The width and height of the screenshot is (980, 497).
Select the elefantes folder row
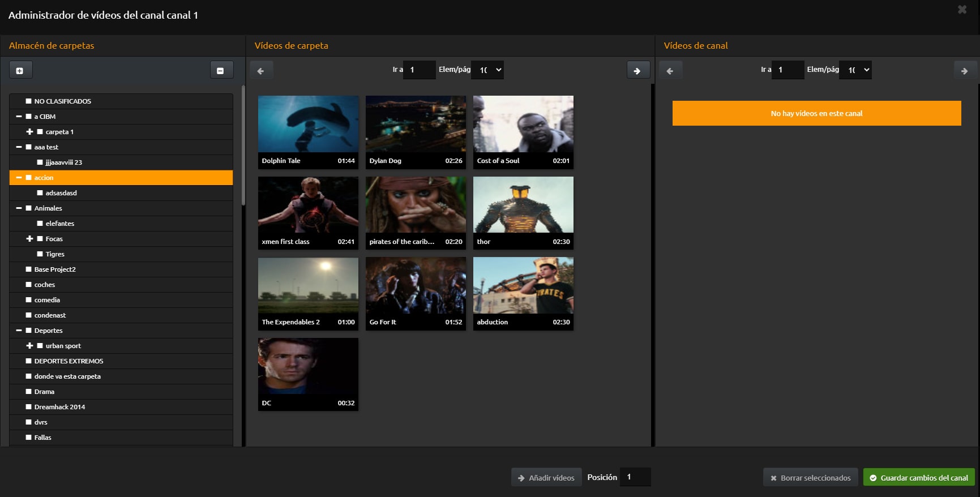pos(121,223)
